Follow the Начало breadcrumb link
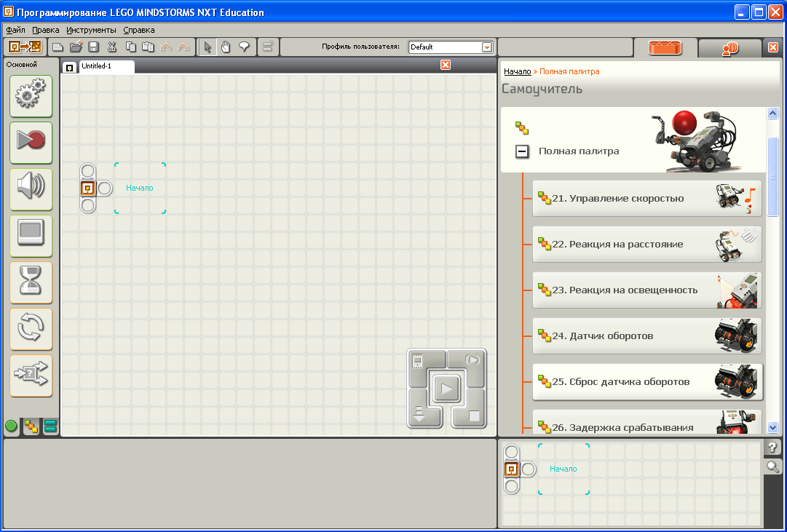Screen dimensions: 787x532 518,72
